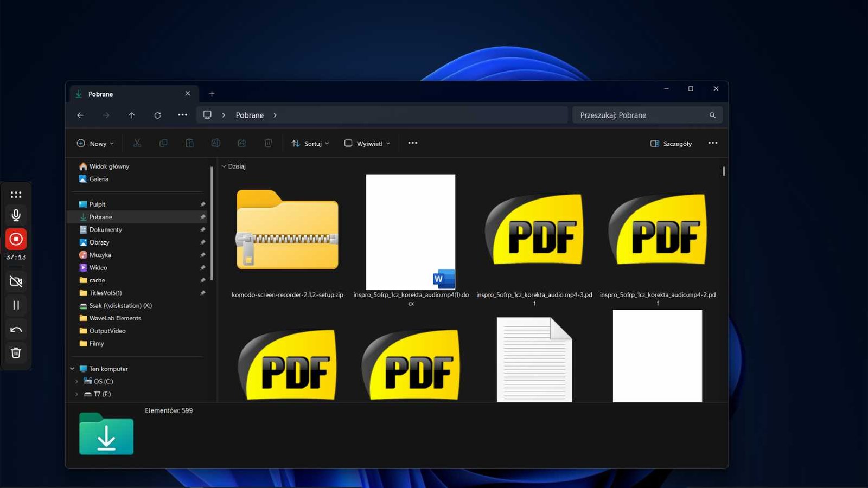The height and width of the screenshot is (488, 868).
Task: Navigate back with the left arrow
Action: click(x=80, y=115)
